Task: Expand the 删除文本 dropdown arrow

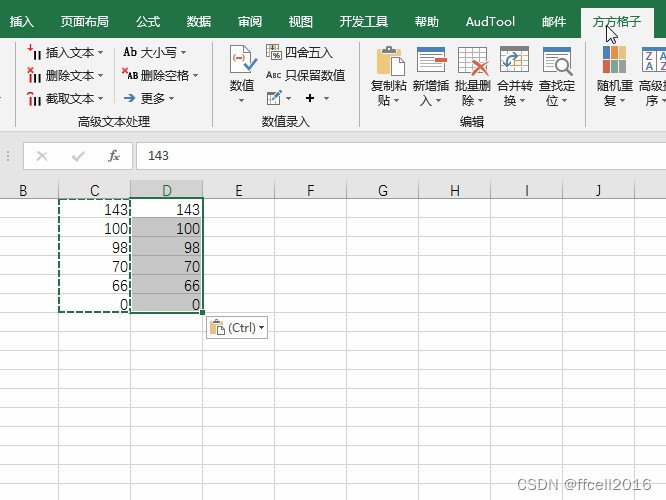Action: click(x=101, y=76)
